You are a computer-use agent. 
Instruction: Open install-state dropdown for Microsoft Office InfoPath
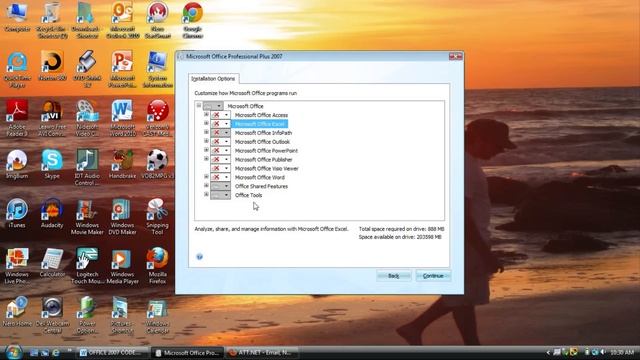[x=220, y=133]
